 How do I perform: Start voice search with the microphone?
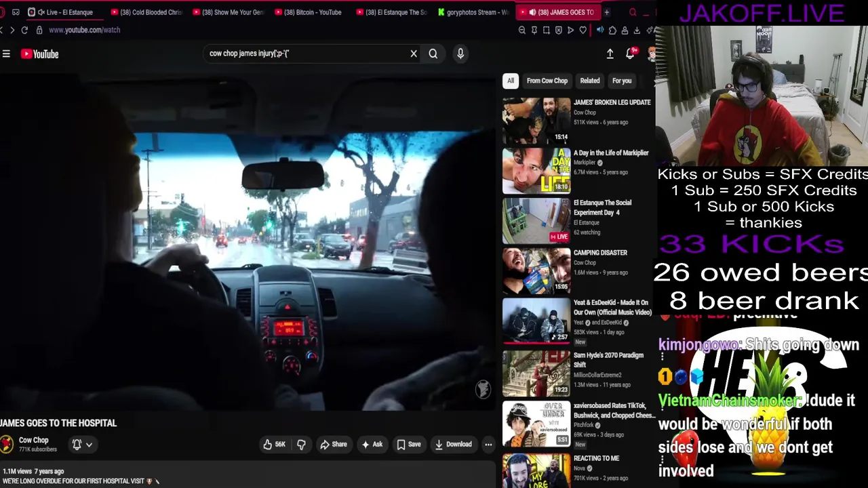click(x=460, y=54)
